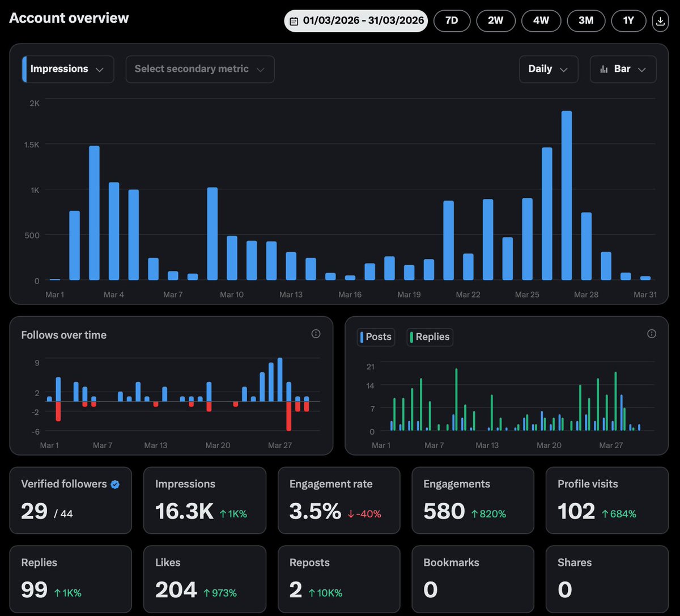Open the Replies 99 card

71,579
